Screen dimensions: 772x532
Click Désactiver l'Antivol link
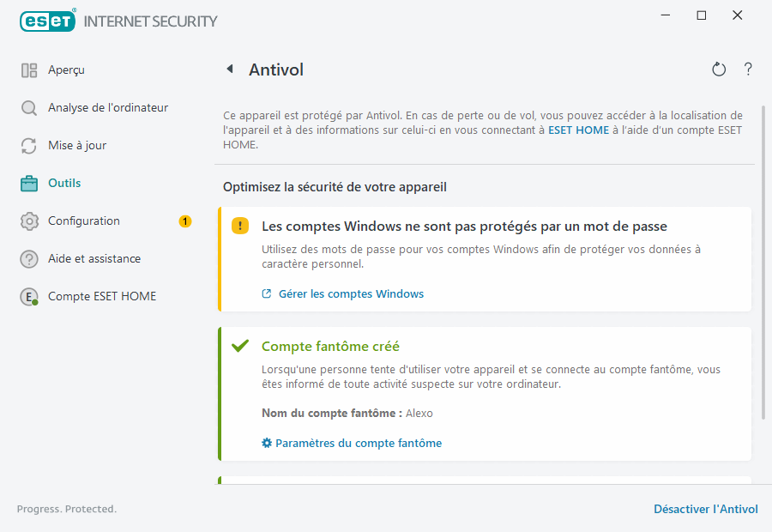pyautogui.click(x=705, y=510)
